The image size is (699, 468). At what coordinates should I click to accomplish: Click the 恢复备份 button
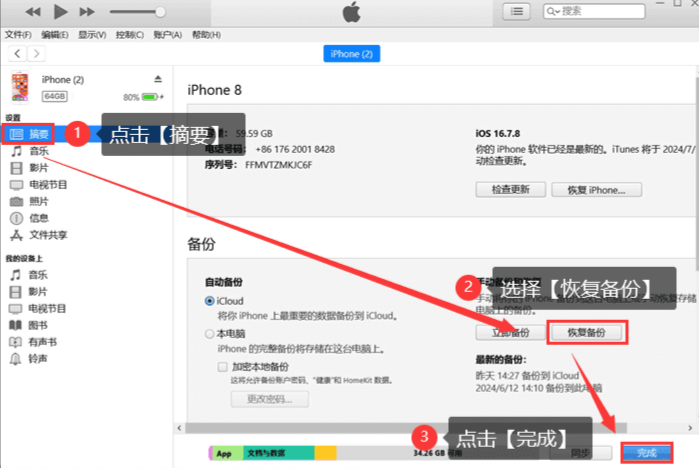click(586, 333)
